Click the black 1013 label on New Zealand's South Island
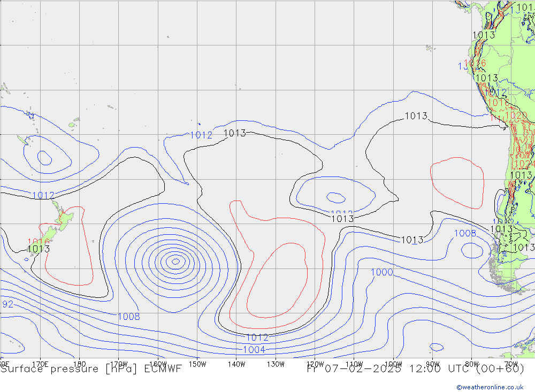This screenshot has height=392, width=535. [x=39, y=249]
